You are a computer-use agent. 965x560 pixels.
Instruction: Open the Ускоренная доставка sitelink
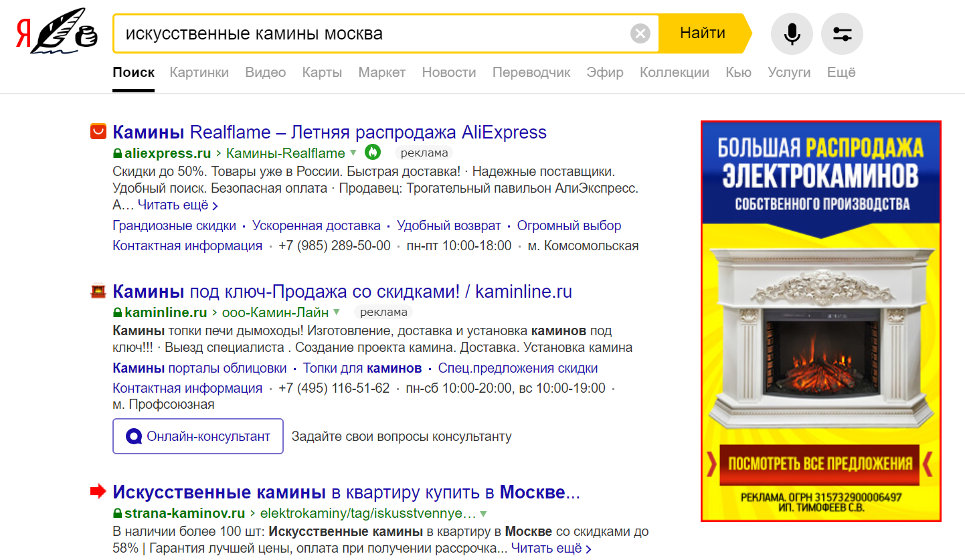[x=317, y=225]
